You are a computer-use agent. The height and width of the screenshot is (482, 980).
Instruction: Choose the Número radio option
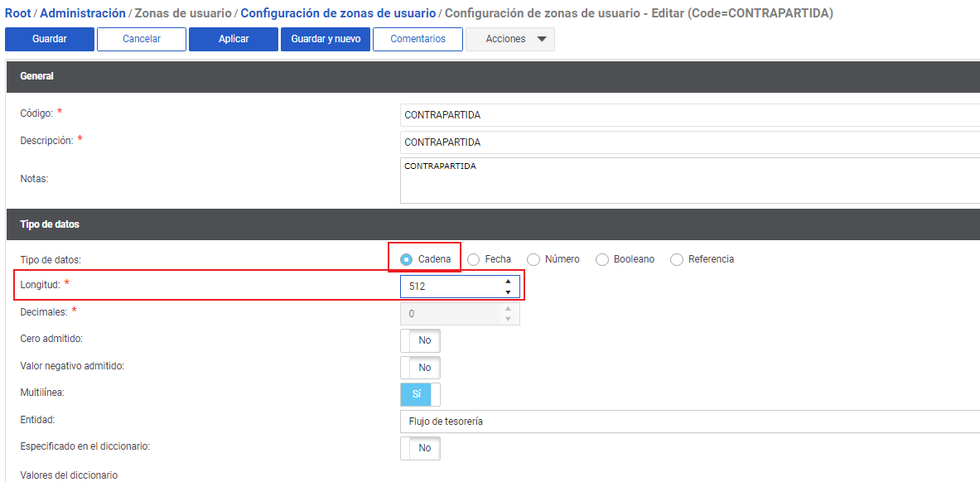pyautogui.click(x=533, y=259)
